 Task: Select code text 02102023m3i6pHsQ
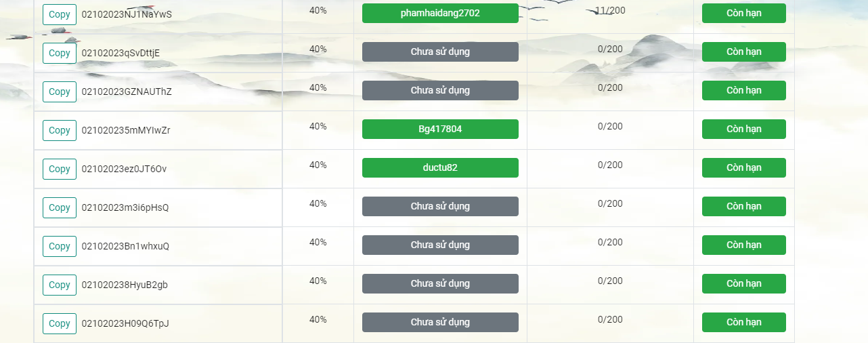125,207
